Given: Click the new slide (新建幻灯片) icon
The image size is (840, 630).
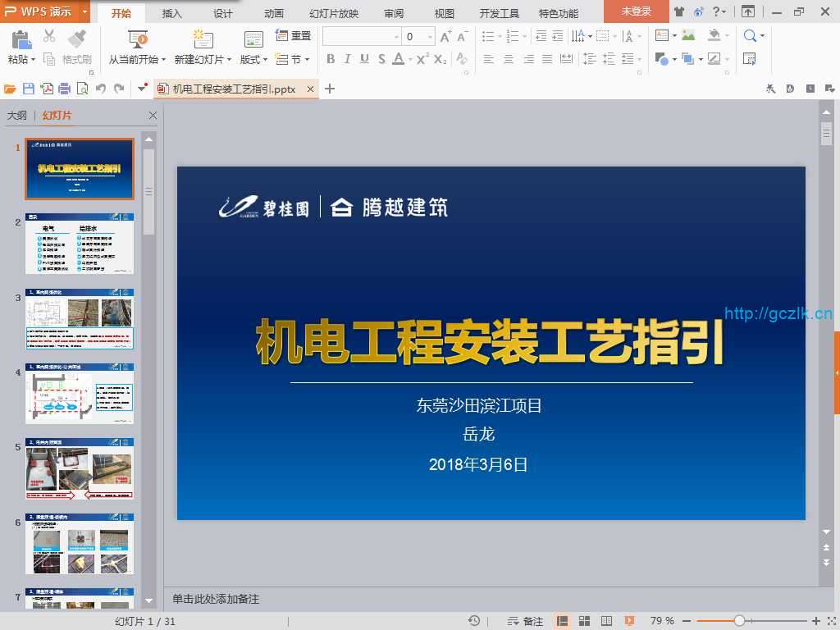Looking at the screenshot, I should tap(203, 40).
